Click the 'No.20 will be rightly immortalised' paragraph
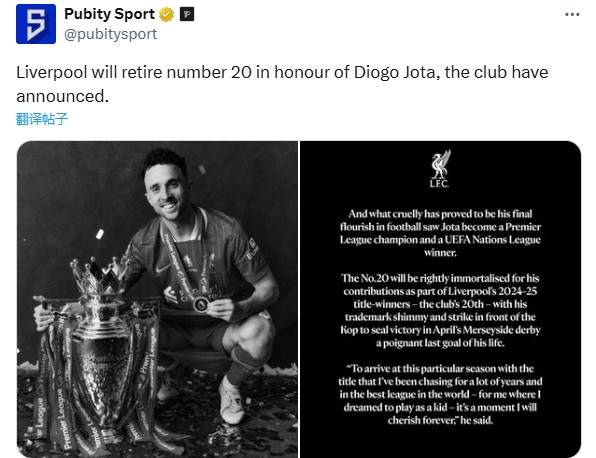The image size is (596, 458). point(440,311)
